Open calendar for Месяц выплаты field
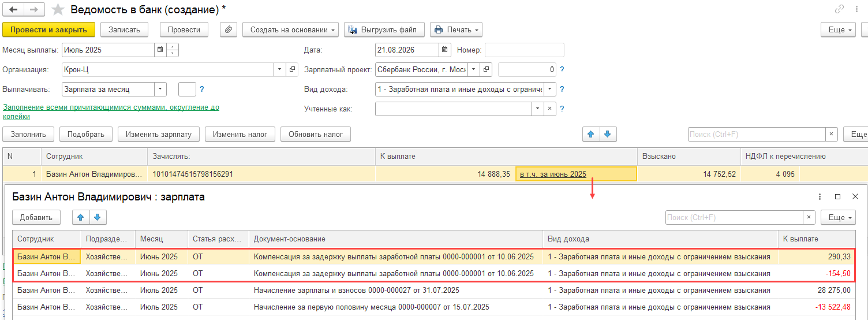The height and width of the screenshot is (320, 868). tap(160, 50)
